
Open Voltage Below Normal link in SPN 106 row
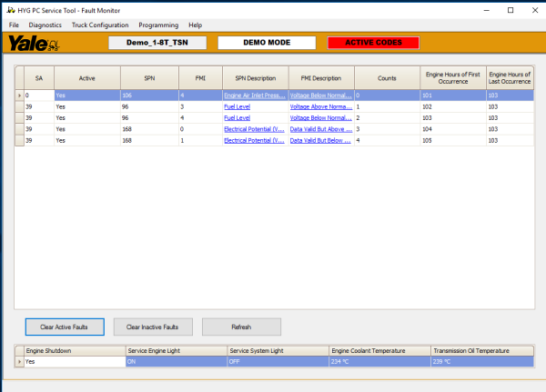320,95
